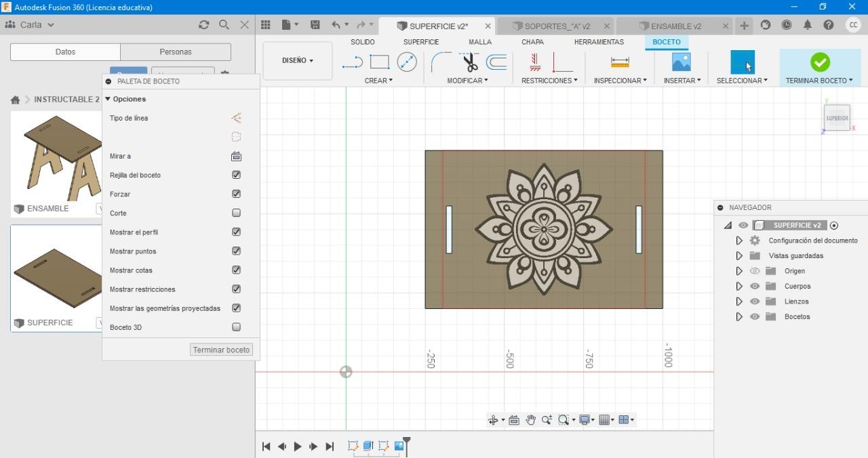Screen dimensions: 868x458
Task: Enable the Corte checkbox
Action: pyautogui.click(x=236, y=213)
